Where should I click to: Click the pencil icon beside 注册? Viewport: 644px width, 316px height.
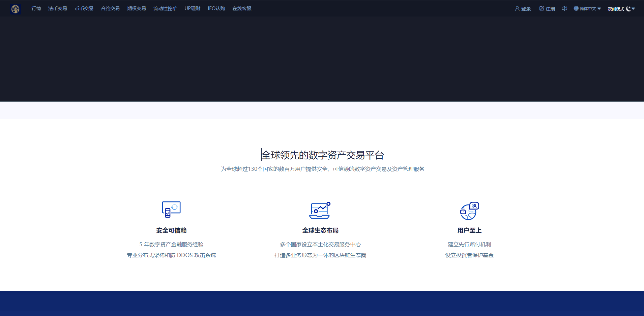coord(541,8)
